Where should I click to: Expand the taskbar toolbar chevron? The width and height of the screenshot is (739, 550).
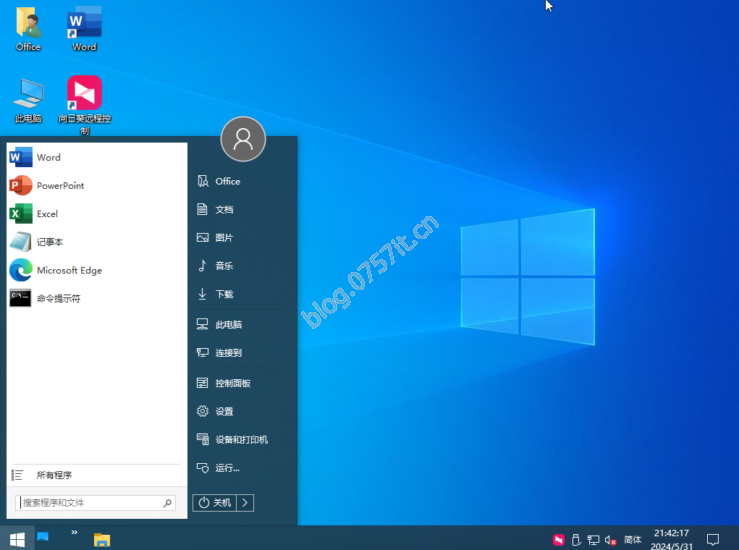pos(74,532)
